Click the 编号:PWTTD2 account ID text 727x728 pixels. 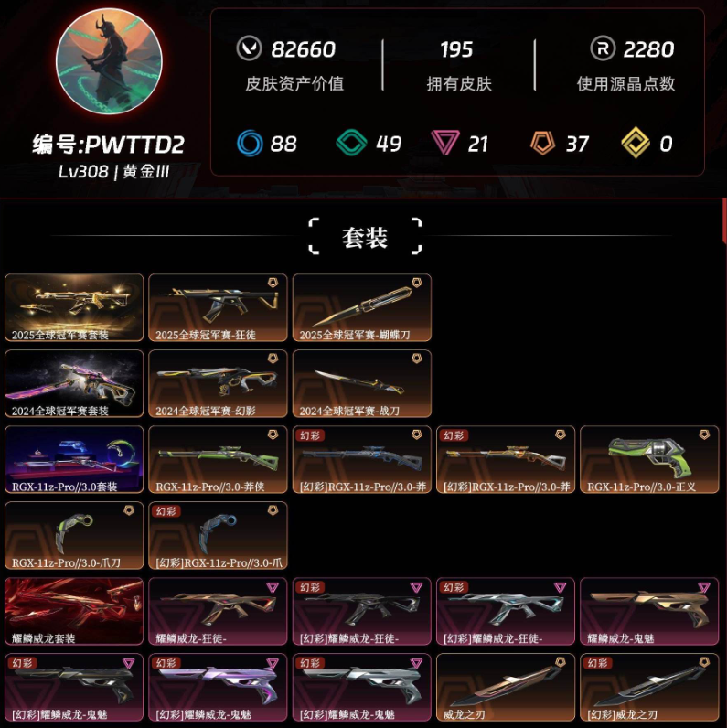coord(109,145)
